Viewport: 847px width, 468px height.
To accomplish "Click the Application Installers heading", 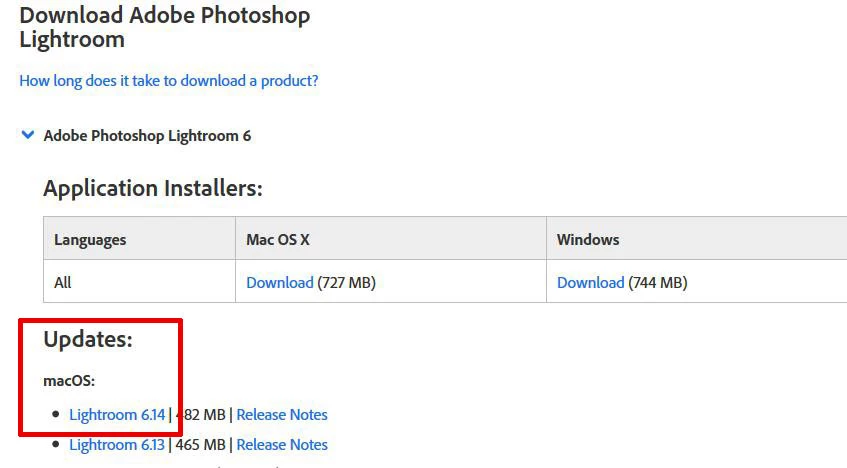I will tap(153, 189).
